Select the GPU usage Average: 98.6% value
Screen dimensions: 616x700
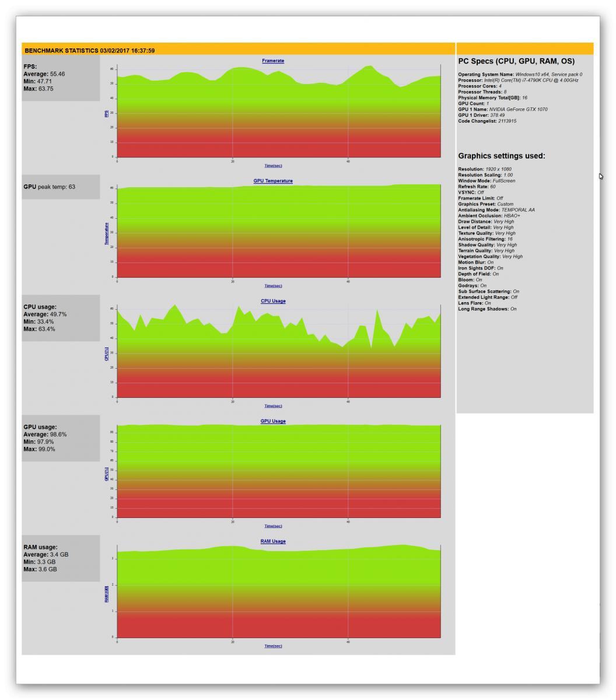(45, 435)
